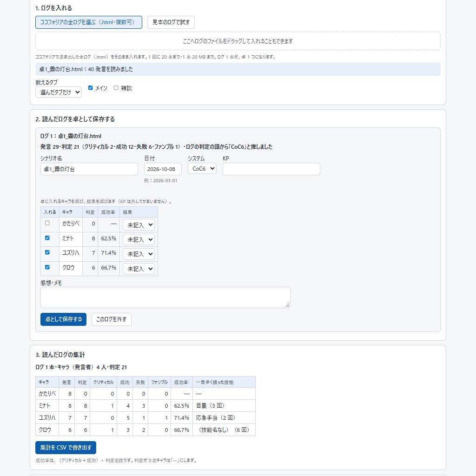Focus the シナリオ名 input field
Viewport: 476px width, 476px height.
point(89,169)
